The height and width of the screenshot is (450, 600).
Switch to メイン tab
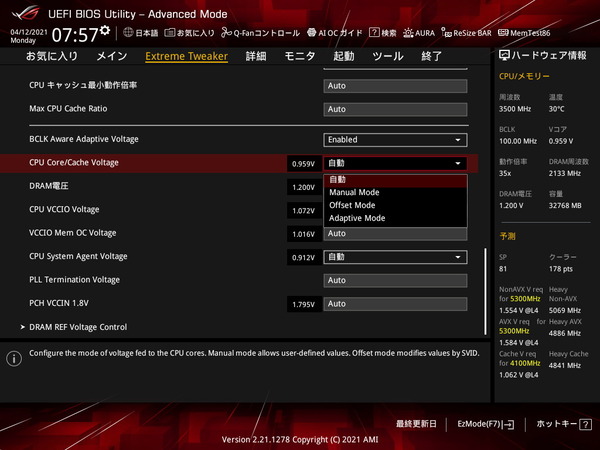coord(112,56)
